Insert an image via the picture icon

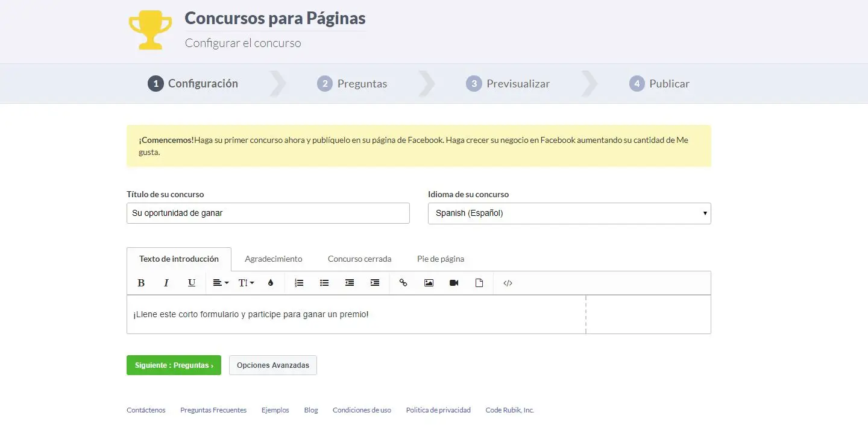click(x=429, y=283)
